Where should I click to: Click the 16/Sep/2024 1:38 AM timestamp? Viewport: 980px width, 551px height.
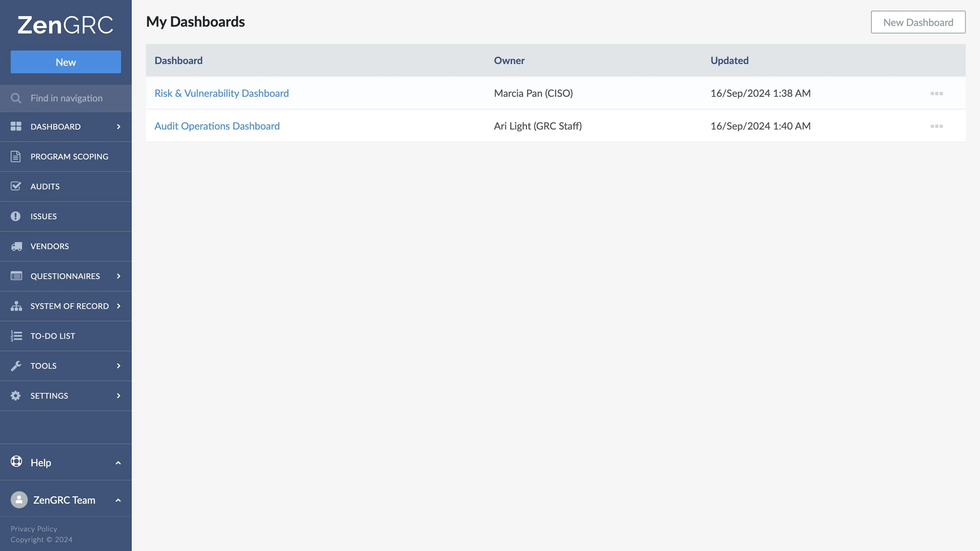[761, 94]
